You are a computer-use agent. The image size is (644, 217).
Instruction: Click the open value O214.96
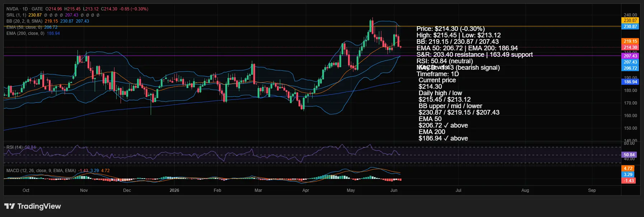coord(54,9)
